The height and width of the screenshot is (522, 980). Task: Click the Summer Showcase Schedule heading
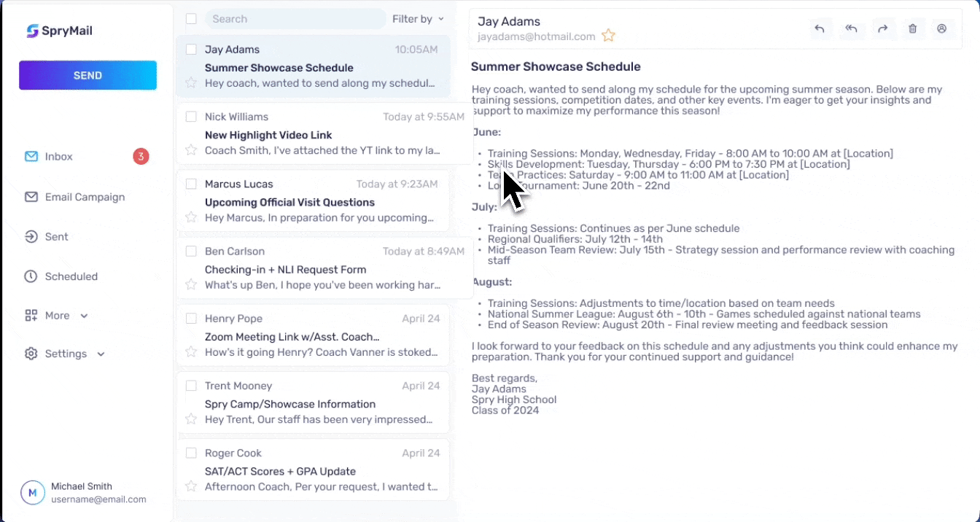pos(556,67)
